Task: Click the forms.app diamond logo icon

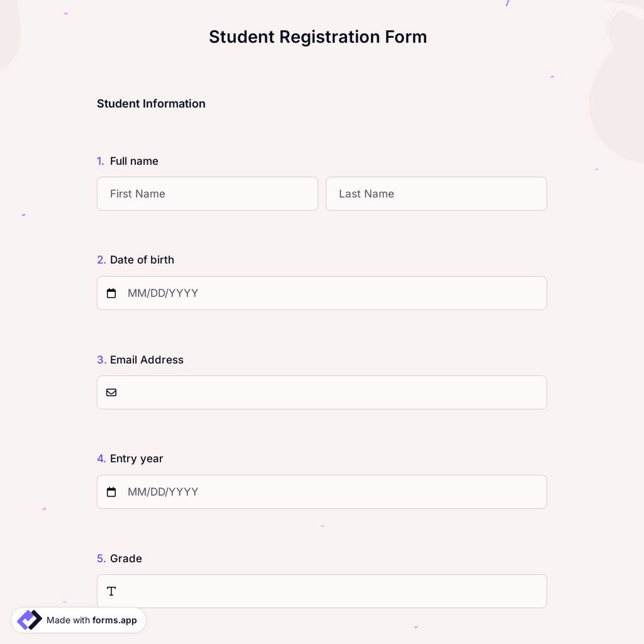Action: point(28,619)
